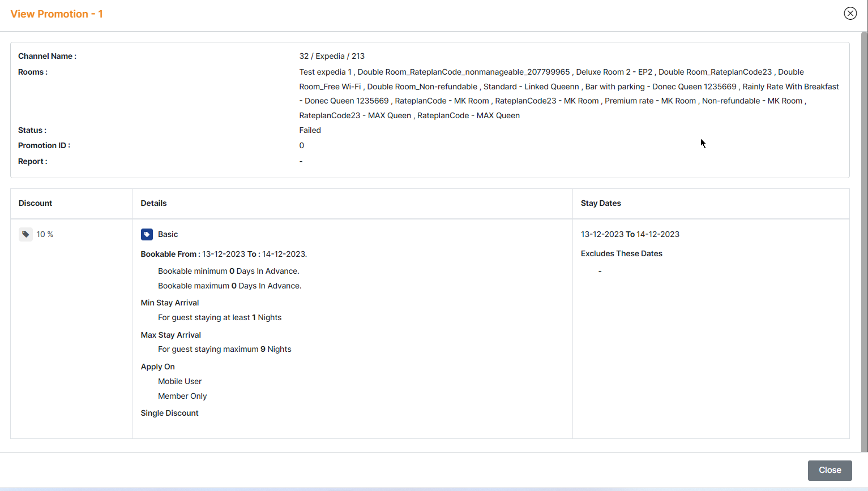Click the Bookable From date line
This screenshot has width=868, height=491.
point(224,254)
